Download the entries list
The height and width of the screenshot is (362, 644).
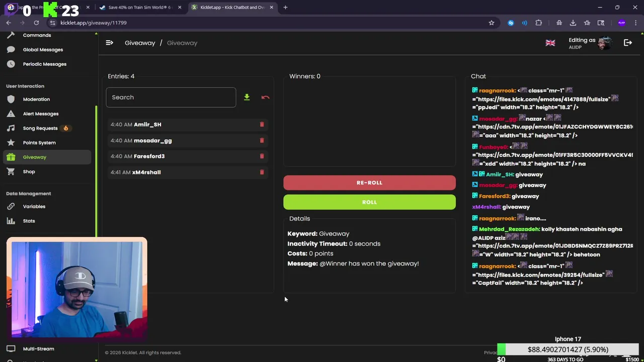click(x=247, y=97)
